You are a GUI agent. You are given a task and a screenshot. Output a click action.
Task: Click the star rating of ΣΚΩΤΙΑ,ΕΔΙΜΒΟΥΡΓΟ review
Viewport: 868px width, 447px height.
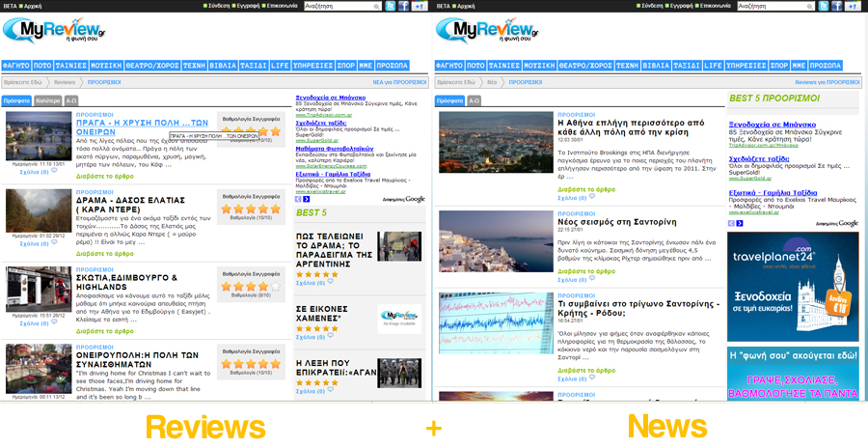250,286
